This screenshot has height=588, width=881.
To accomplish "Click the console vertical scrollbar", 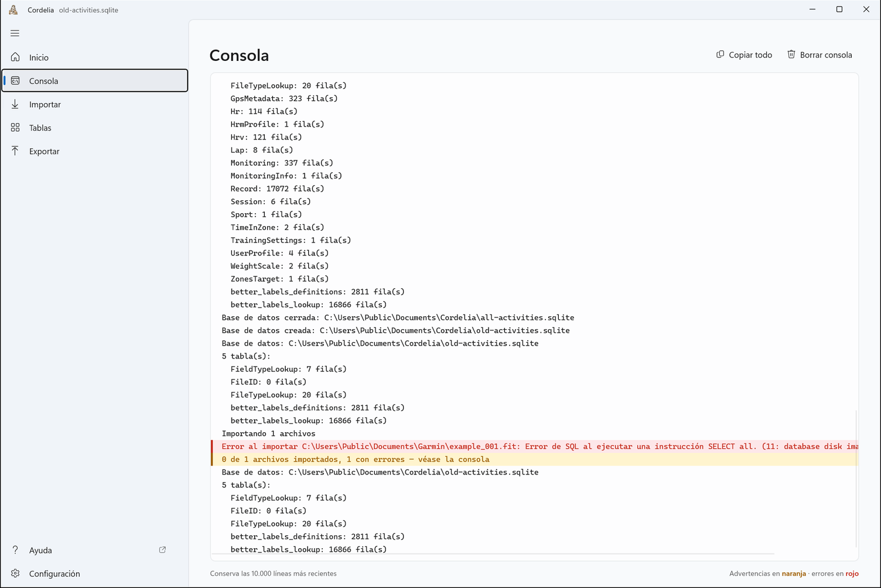I will click(856, 478).
